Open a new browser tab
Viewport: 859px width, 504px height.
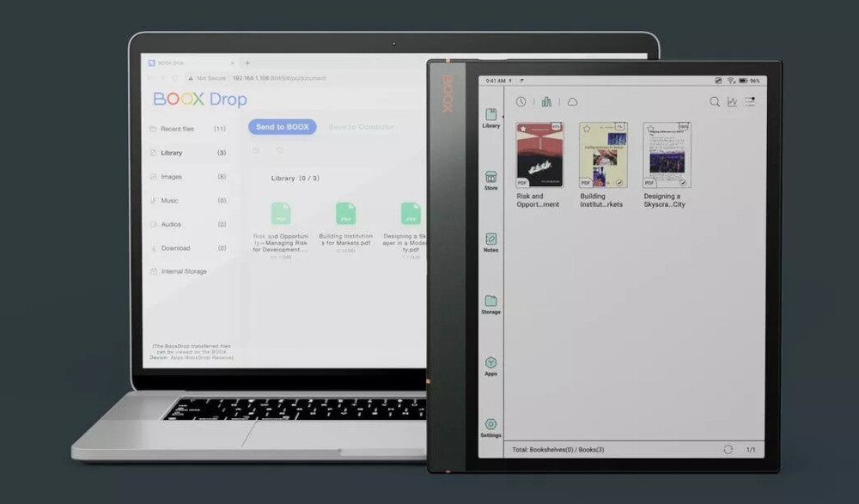(247, 63)
